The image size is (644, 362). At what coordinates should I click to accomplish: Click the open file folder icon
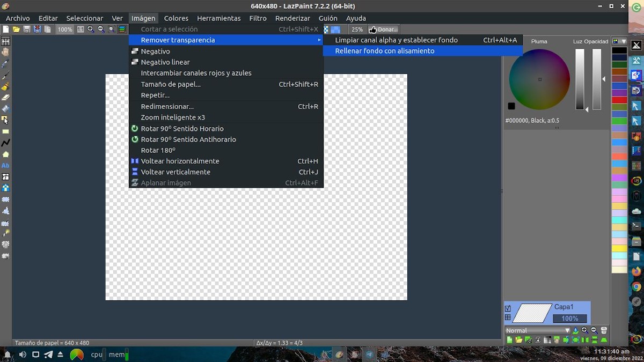click(x=16, y=29)
